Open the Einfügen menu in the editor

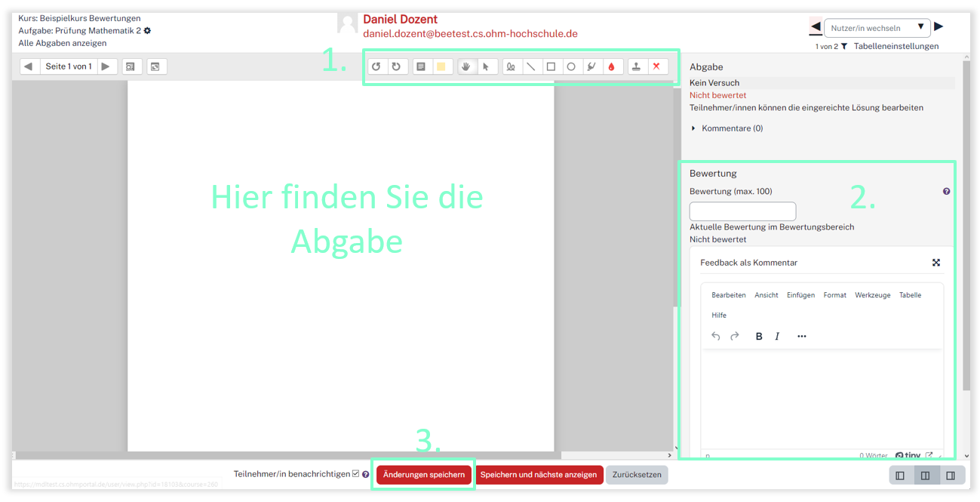point(800,295)
